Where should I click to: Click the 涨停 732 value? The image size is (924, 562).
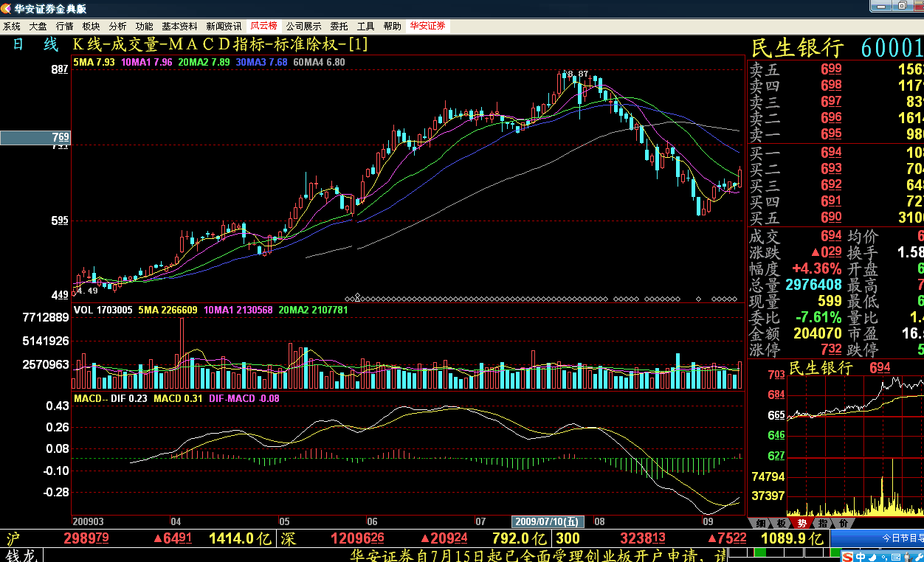pyautogui.click(x=830, y=350)
